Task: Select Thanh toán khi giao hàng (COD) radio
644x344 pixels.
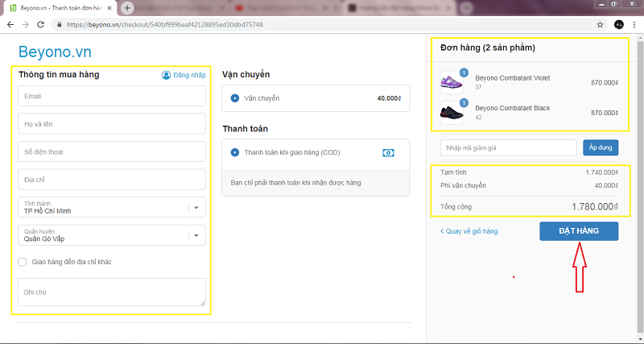Action: tap(235, 152)
